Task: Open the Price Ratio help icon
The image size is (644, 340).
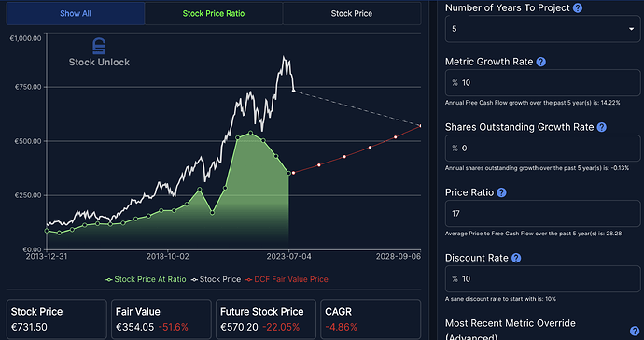Action: (501, 192)
